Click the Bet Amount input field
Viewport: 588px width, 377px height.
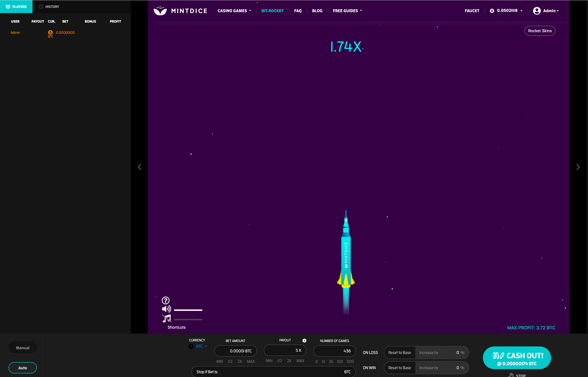coord(236,351)
